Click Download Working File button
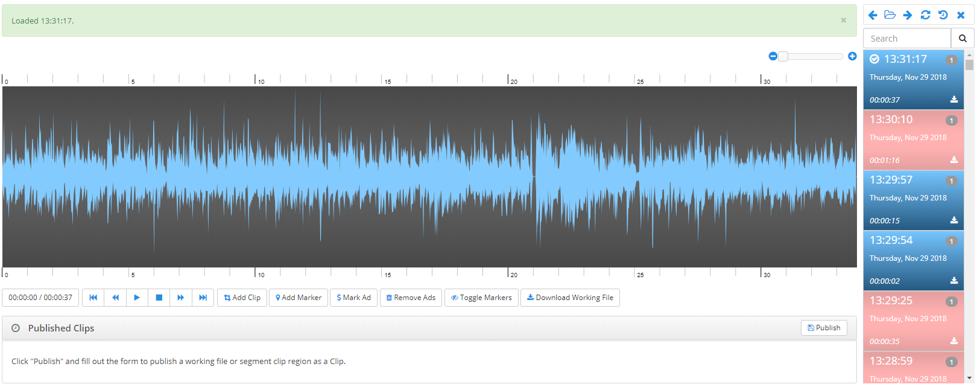The width and height of the screenshot is (980, 387). tap(570, 298)
